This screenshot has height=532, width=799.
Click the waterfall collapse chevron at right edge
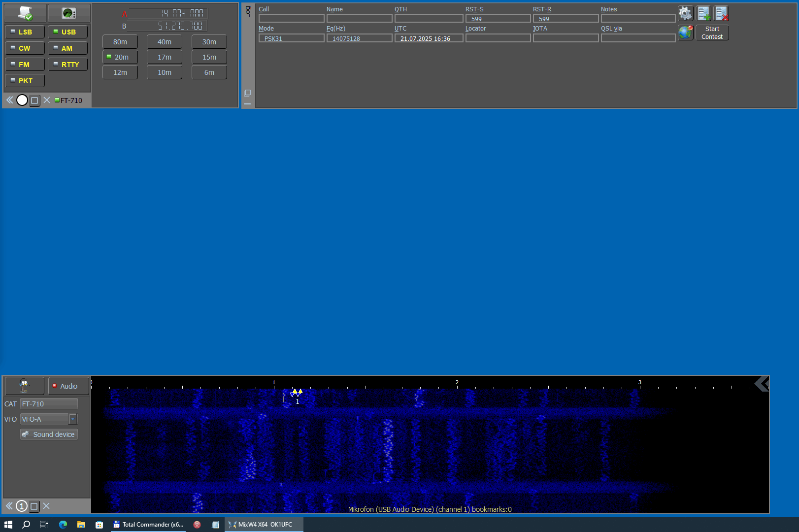point(762,383)
